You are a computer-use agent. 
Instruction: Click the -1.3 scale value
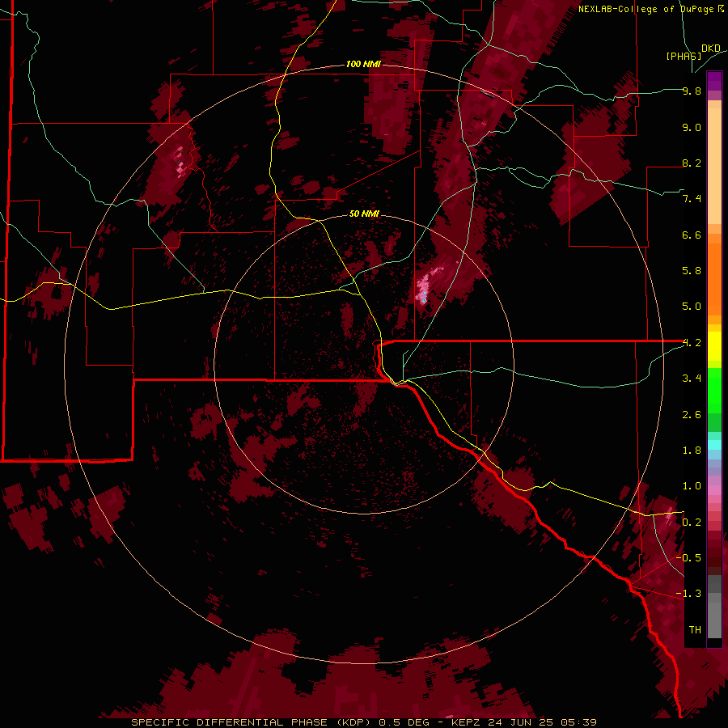coord(688,594)
